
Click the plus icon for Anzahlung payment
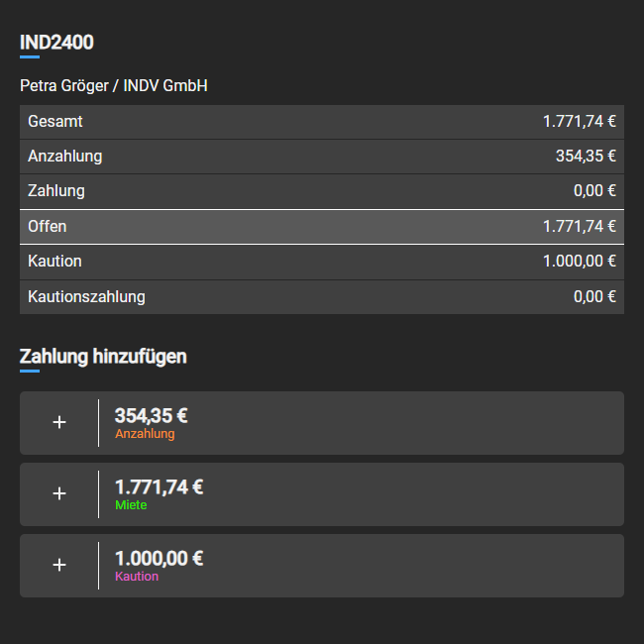click(59, 423)
